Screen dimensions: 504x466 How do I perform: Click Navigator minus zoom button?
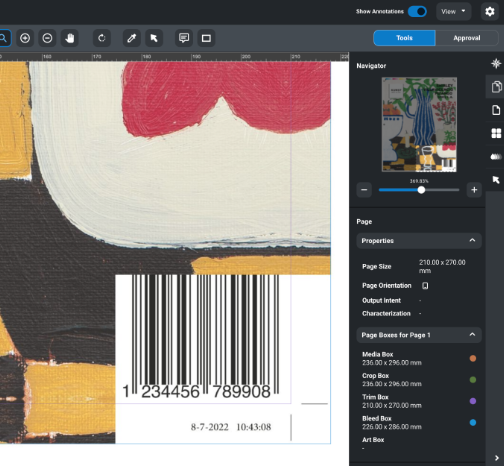[x=364, y=190]
